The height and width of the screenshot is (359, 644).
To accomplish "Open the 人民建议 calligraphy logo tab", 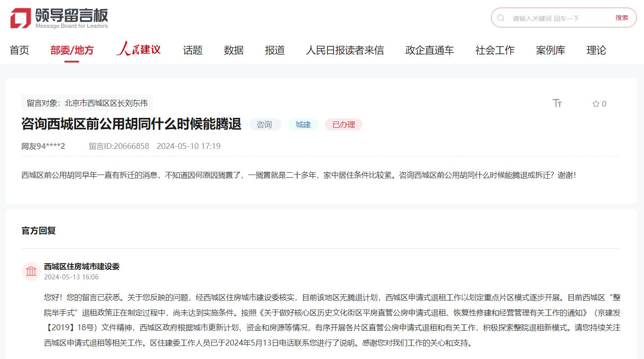I will tap(138, 49).
